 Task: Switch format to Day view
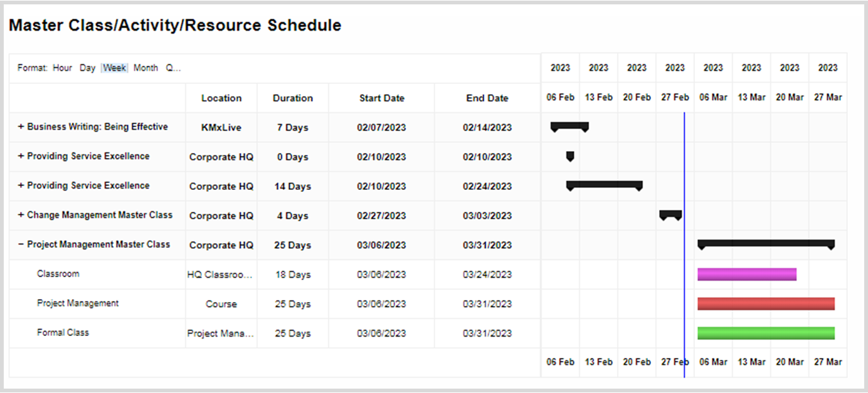click(x=87, y=68)
